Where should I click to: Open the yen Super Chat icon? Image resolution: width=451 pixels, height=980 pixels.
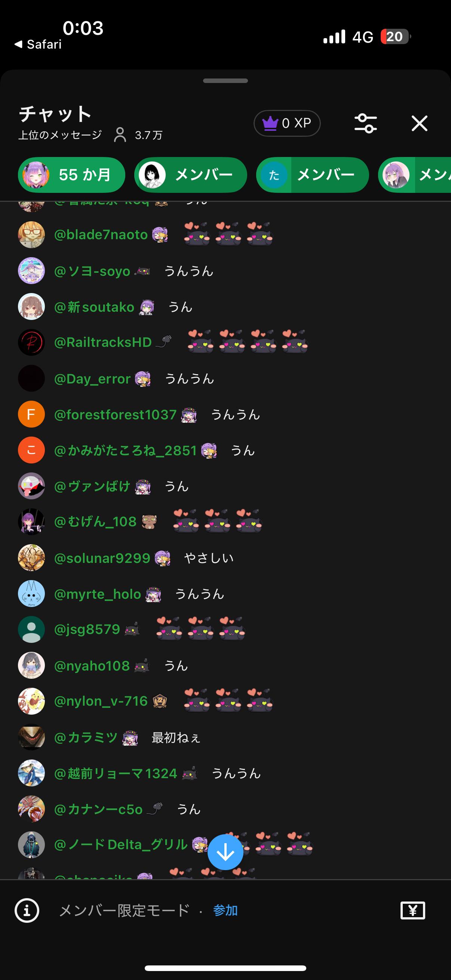[x=412, y=910]
